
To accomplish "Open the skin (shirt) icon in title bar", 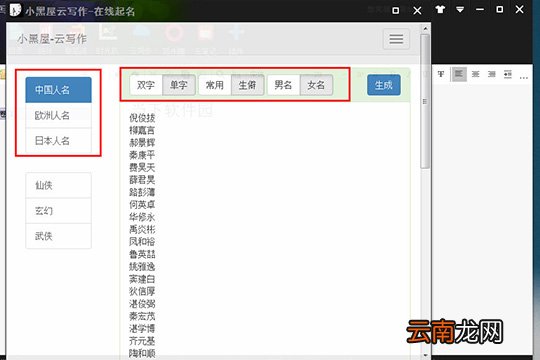I will coord(440,9).
